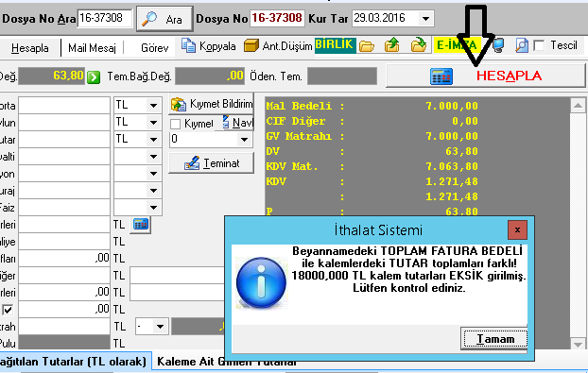The width and height of the screenshot is (588, 373).
Task: Open the Mail Mesaj tab
Action: click(93, 48)
